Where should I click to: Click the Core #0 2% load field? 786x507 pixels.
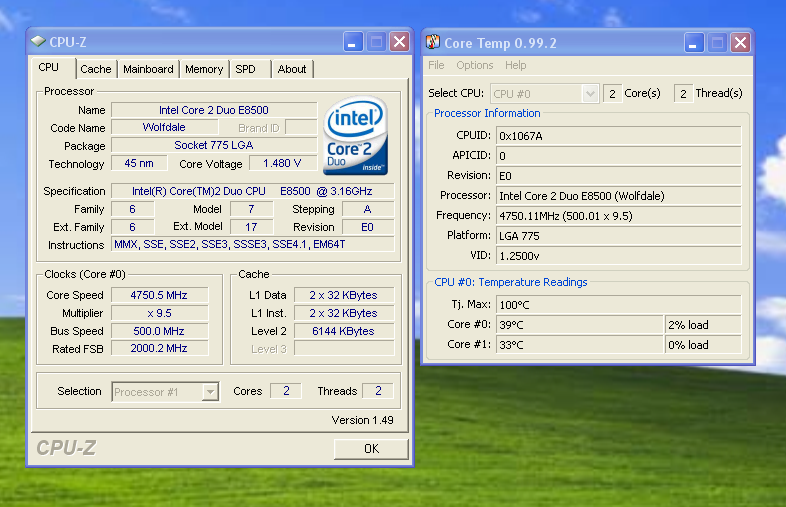pyautogui.click(x=703, y=324)
